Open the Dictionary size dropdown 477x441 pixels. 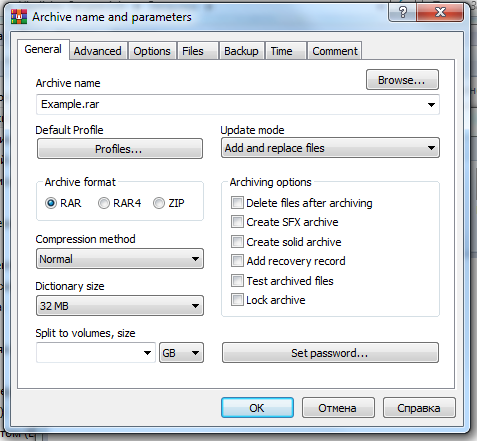tap(120, 306)
